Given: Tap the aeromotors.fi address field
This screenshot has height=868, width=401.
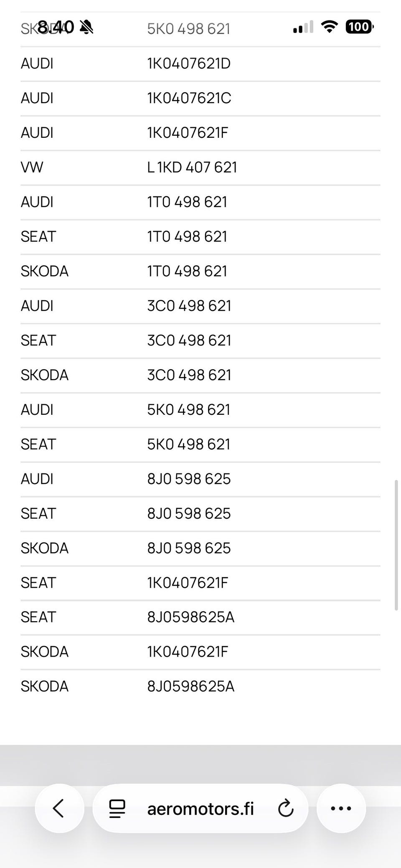Looking at the screenshot, I should click(200, 809).
